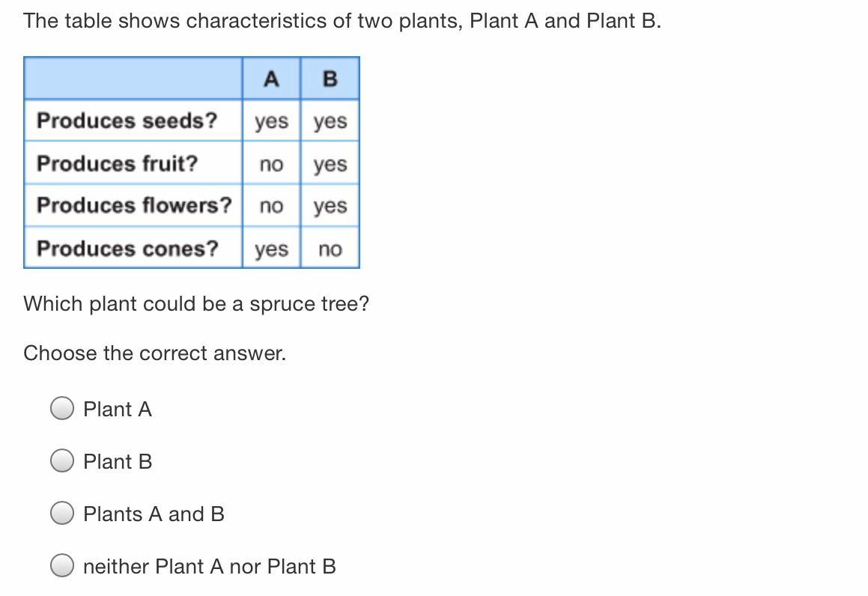Click Plant B's cones cell showing no
Screen dimensions: 868x596
point(330,249)
